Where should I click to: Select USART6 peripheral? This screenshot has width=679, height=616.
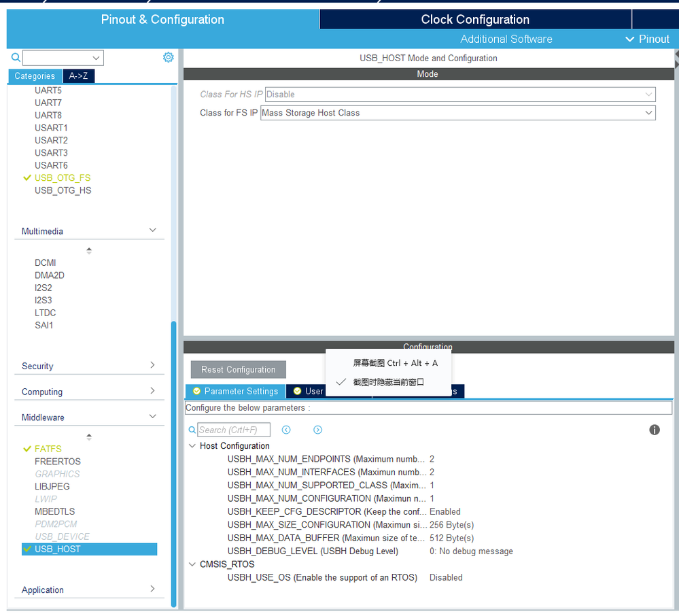click(51, 165)
